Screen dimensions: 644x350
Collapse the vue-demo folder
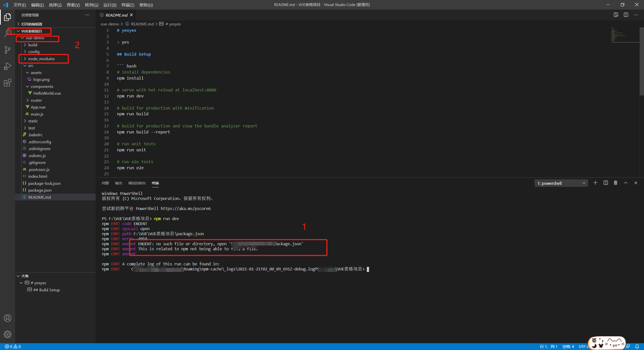tap(35, 38)
